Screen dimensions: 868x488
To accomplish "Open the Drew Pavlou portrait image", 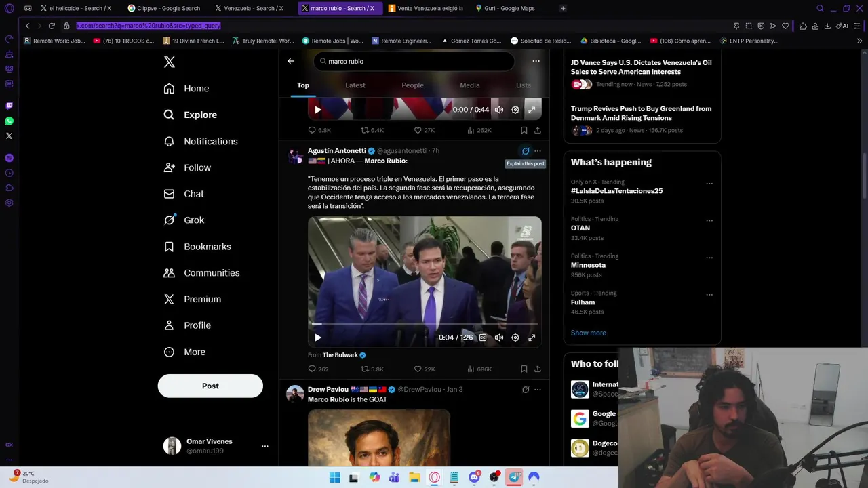I will [378, 438].
